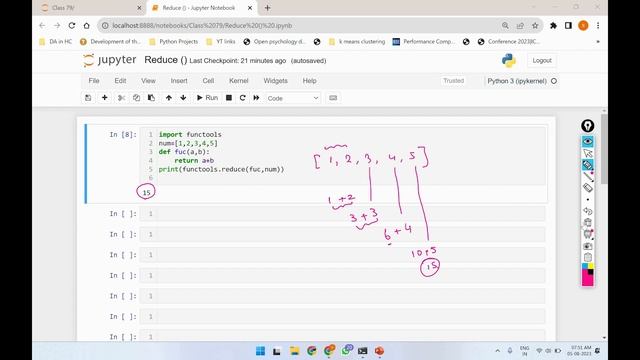Open the k means clustering bookmark folder
Image resolution: width=640 pixels, height=360 pixels.
point(357,42)
